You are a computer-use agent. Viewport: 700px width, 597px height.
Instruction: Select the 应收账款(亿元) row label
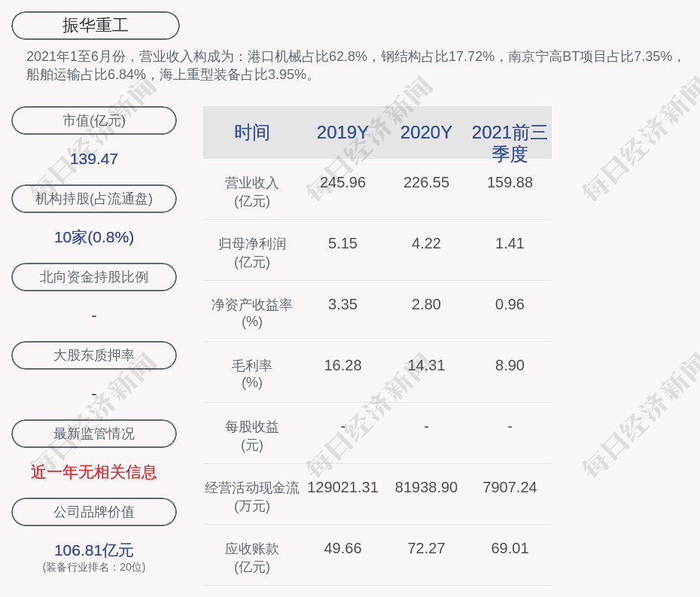point(252,558)
